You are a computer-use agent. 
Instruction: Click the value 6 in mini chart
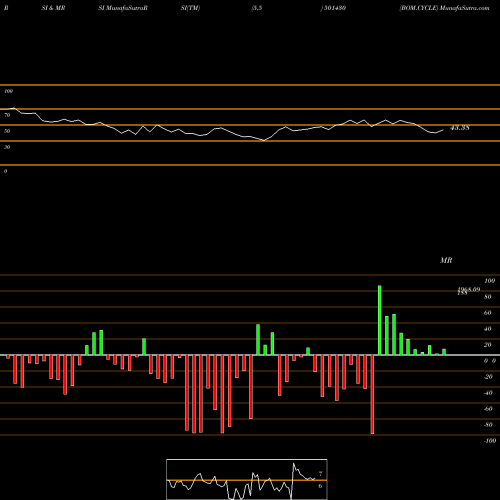point(320,486)
